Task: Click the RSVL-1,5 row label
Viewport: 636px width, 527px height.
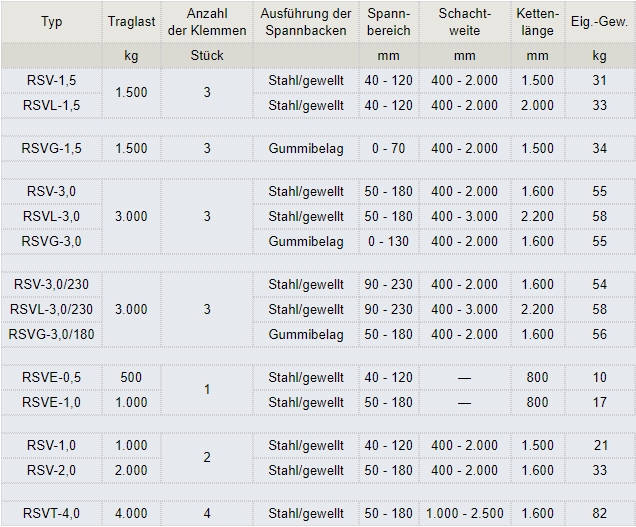Action: 51,105
